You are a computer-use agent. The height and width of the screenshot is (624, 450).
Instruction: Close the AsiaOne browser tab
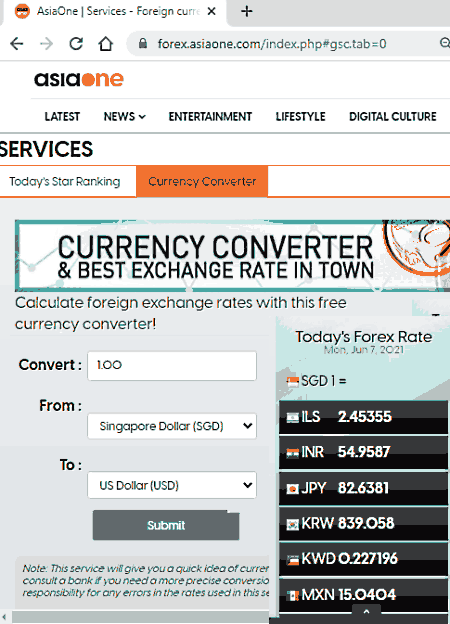click(212, 11)
